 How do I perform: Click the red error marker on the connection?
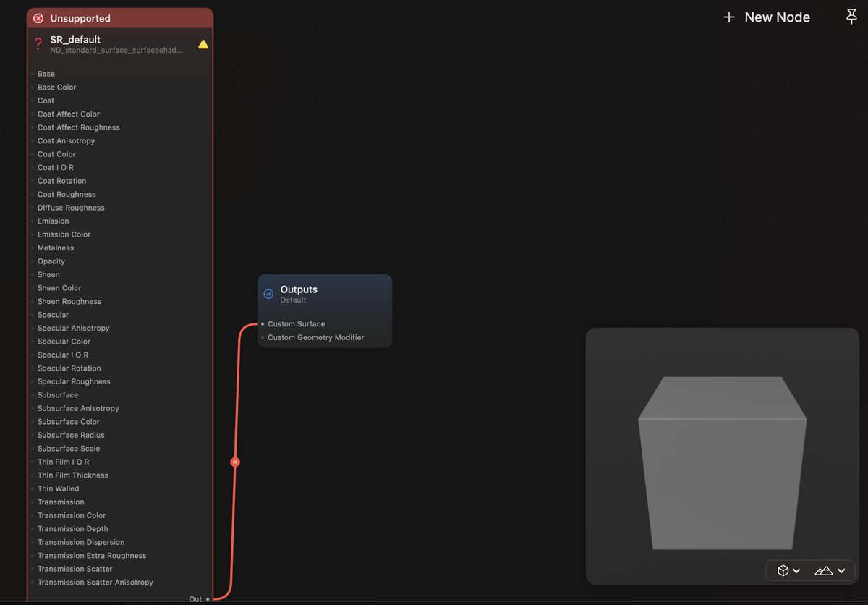(235, 462)
